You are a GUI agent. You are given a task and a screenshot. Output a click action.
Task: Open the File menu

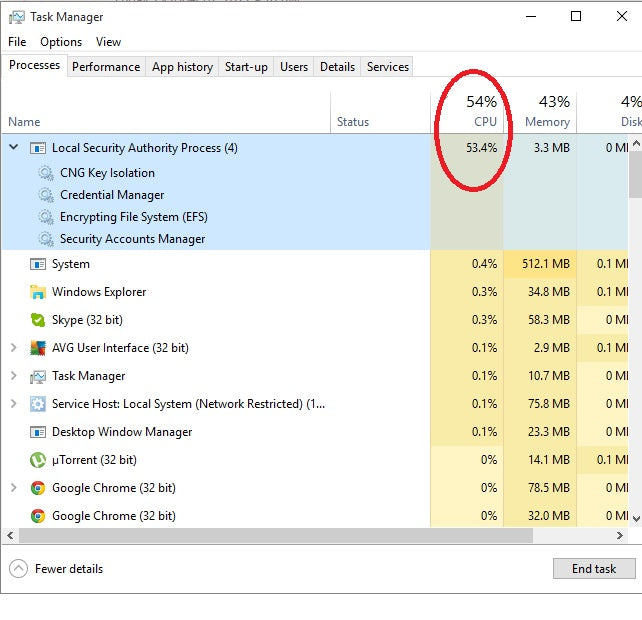17,42
